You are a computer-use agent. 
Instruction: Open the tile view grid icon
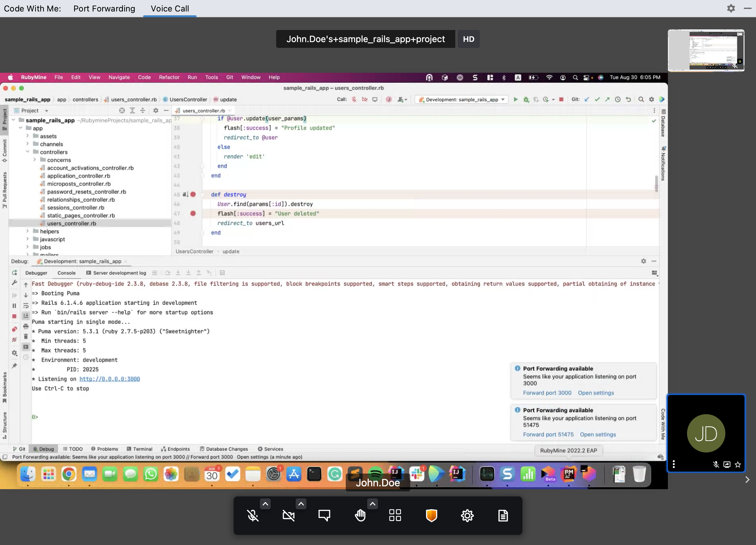pos(395,515)
